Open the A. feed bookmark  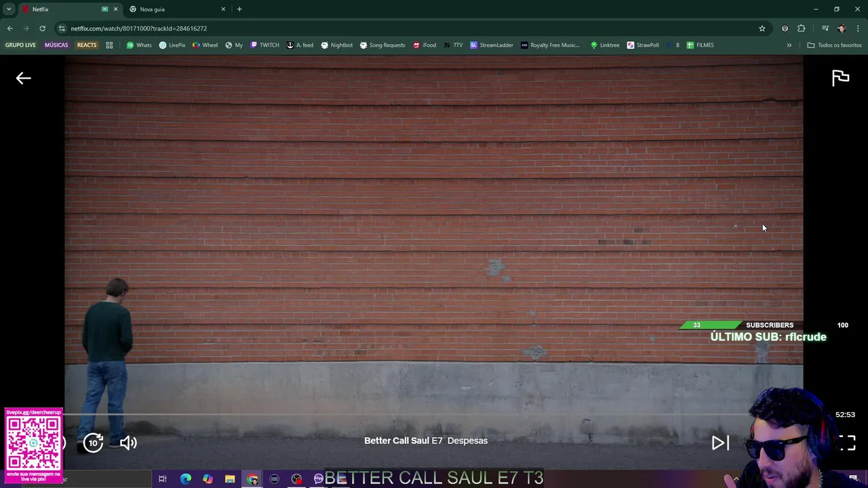[300, 45]
